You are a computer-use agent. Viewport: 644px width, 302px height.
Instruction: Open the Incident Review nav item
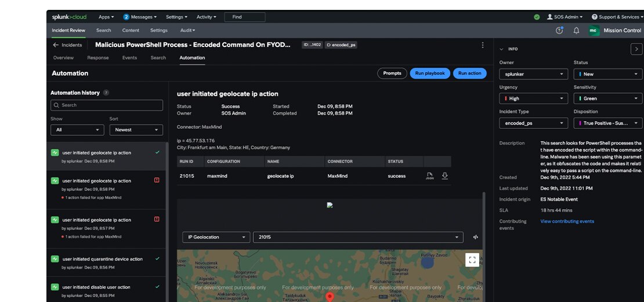pyautogui.click(x=68, y=30)
